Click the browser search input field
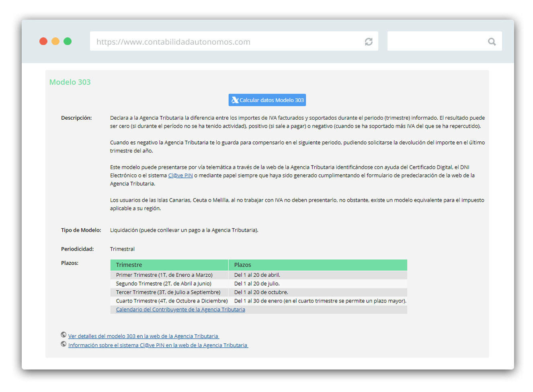The image size is (533, 392). click(445, 41)
